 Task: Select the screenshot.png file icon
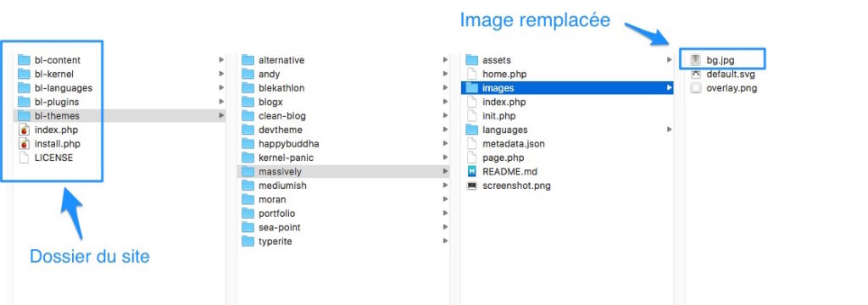[x=471, y=186]
